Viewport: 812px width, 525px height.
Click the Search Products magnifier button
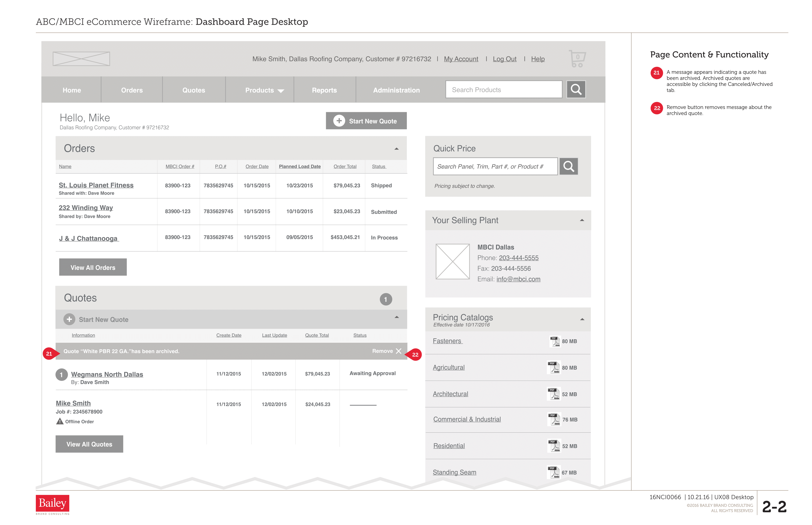click(576, 89)
